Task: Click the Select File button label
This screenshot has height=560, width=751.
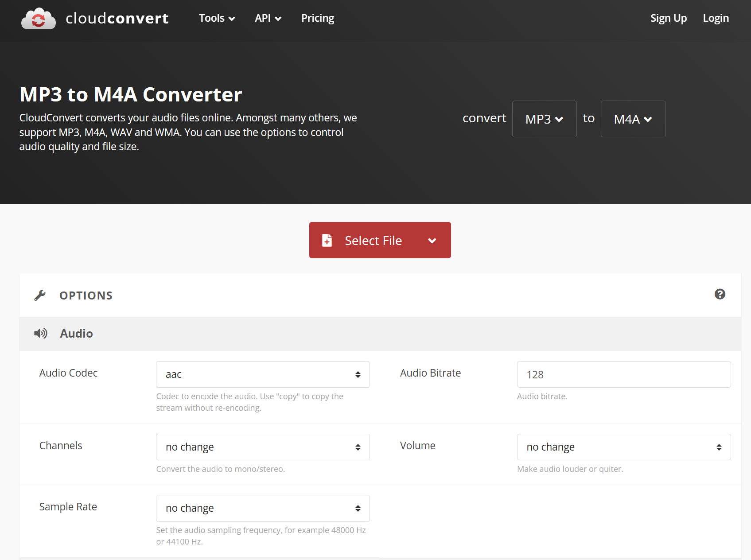Action: (373, 241)
